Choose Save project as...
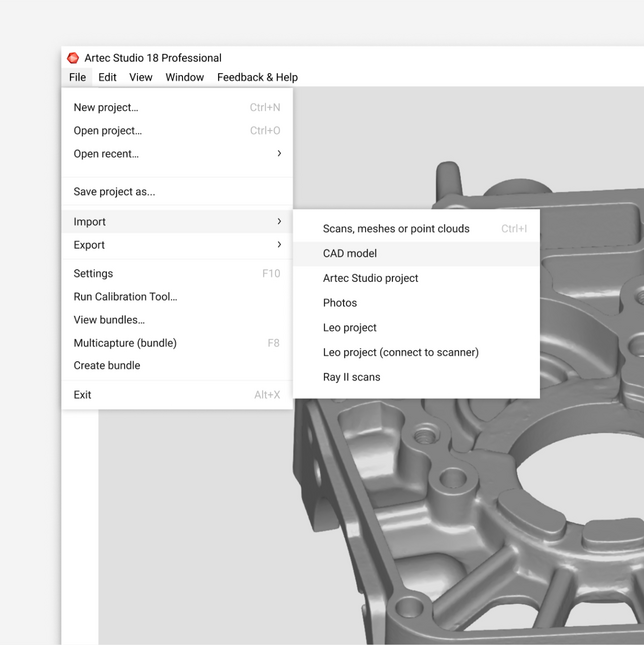Viewport: 644px width, 645px height. pyautogui.click(x=177, y=192)
